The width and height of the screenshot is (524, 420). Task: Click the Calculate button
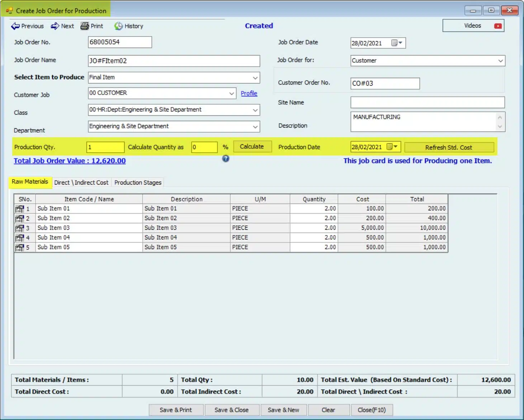[x=252, y=147]
